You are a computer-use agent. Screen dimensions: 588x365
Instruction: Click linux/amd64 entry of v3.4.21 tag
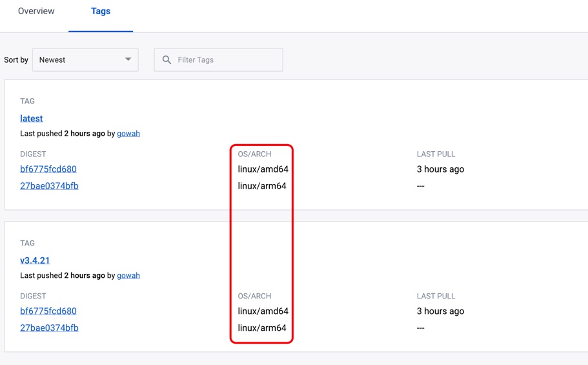(x=263, y=311)
